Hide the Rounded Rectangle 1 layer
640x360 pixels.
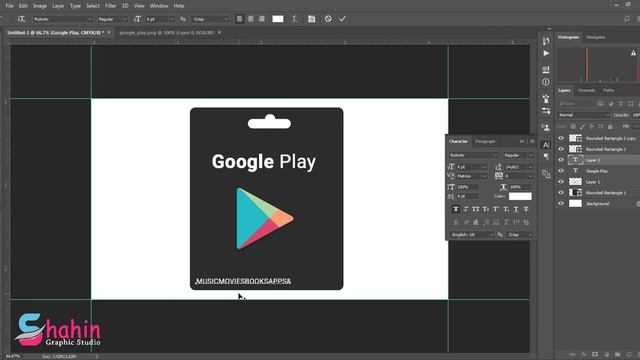pos(561,193)
